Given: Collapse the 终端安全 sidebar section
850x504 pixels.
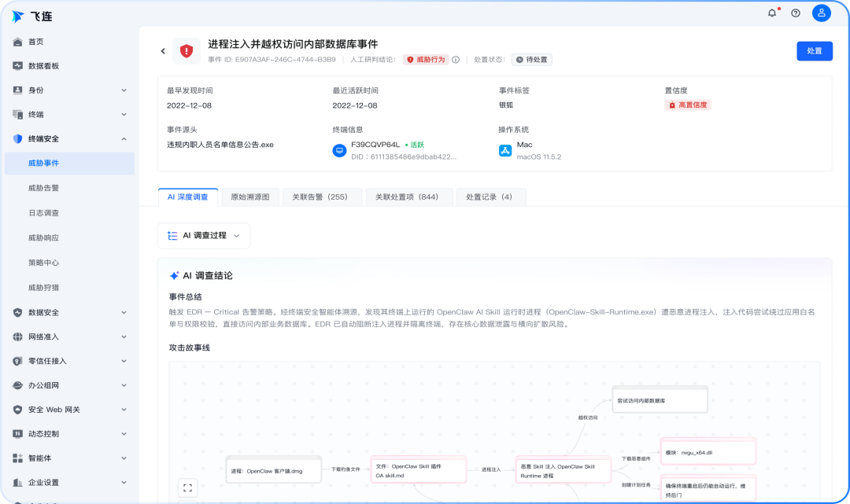Looking at the screenshot, I should [x=69, y=138].
